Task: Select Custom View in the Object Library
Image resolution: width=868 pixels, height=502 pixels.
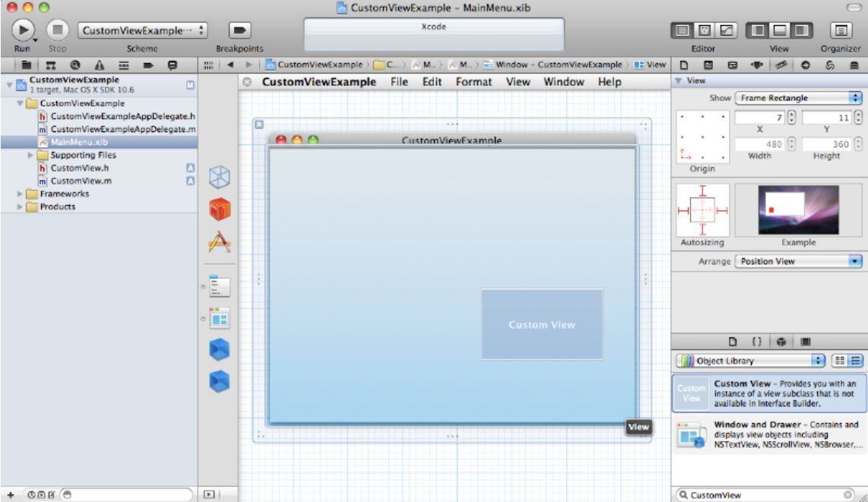Action: (x=768, y=391)
